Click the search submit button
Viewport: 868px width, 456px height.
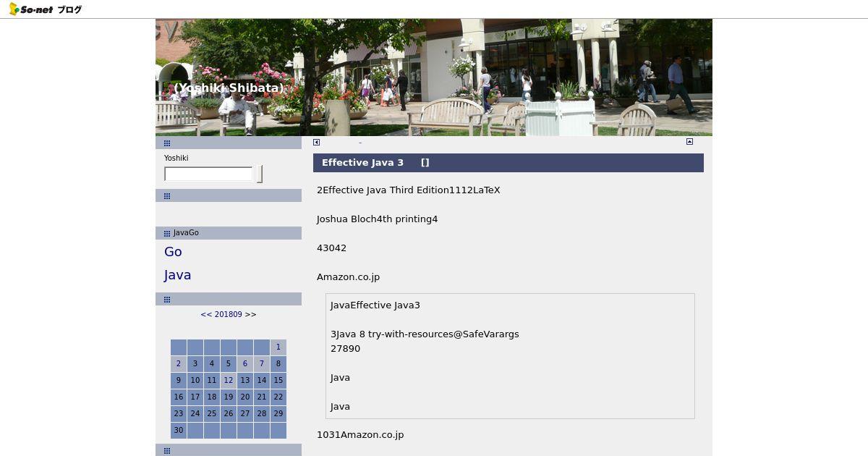260,174
